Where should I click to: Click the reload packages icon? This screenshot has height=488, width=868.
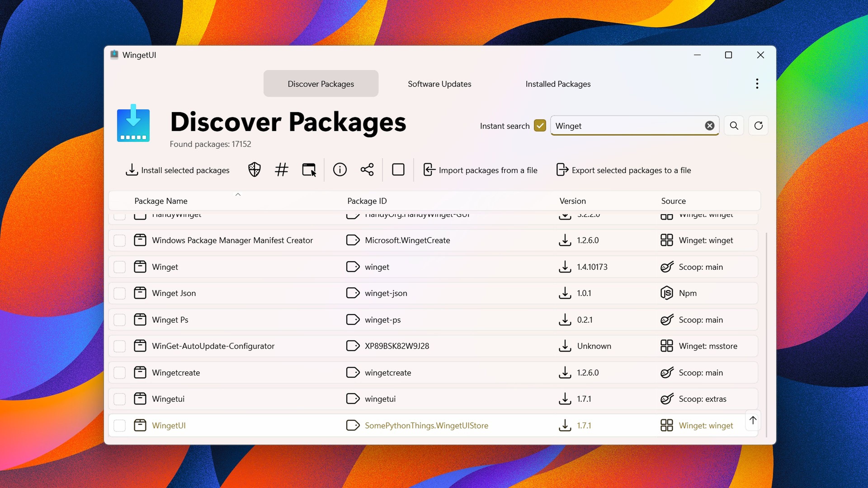click(x=758, y=126)
